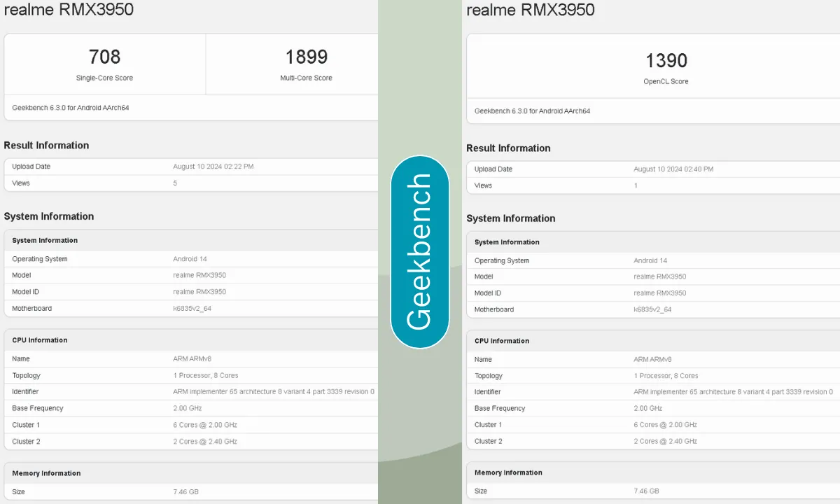Click the "Multi-Core Score" label
Screen dimensions: 840x504
(306, 78)
